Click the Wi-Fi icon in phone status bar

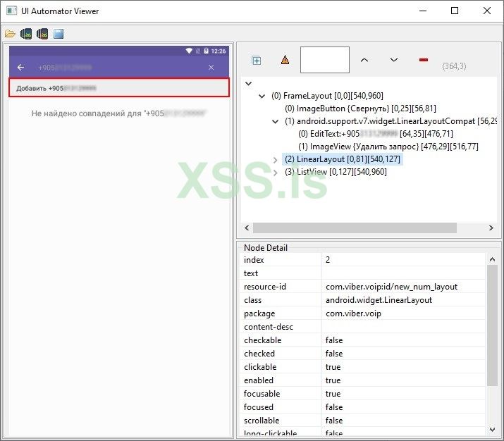pyautogui.click(x=189, y=51)
